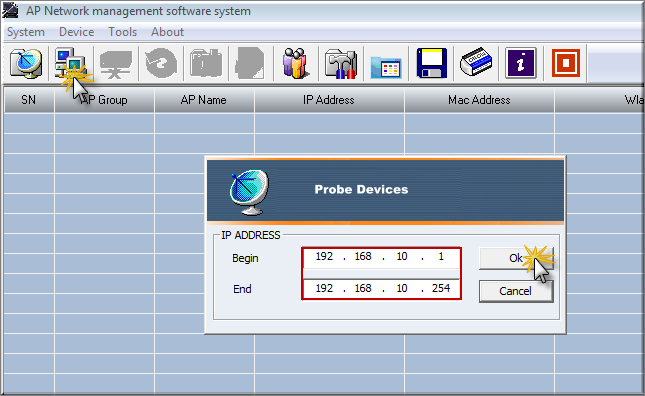This screenshot has width=645, height=396.
Task: Open the System menu
Action: click(x=26, y=32)
